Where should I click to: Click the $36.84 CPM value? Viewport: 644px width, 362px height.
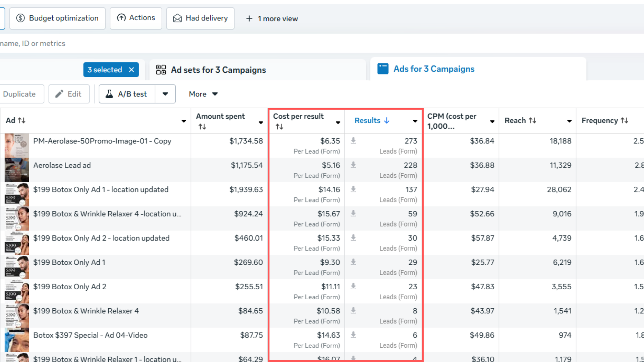click(x=482, y=141)
